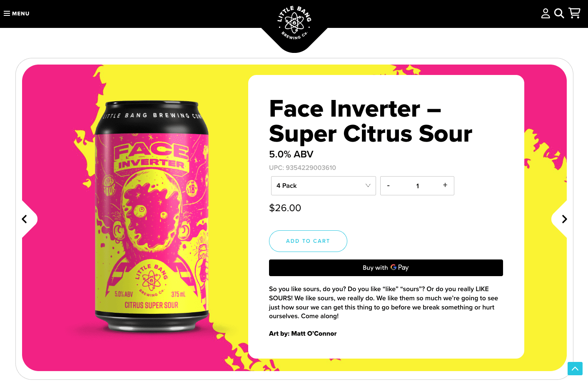
Task: Open the shopping cart icon
Action: (575, 13)
